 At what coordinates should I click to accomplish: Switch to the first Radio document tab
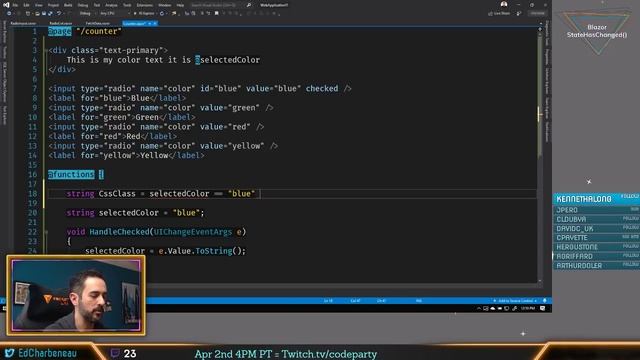(x=23, y=23)
